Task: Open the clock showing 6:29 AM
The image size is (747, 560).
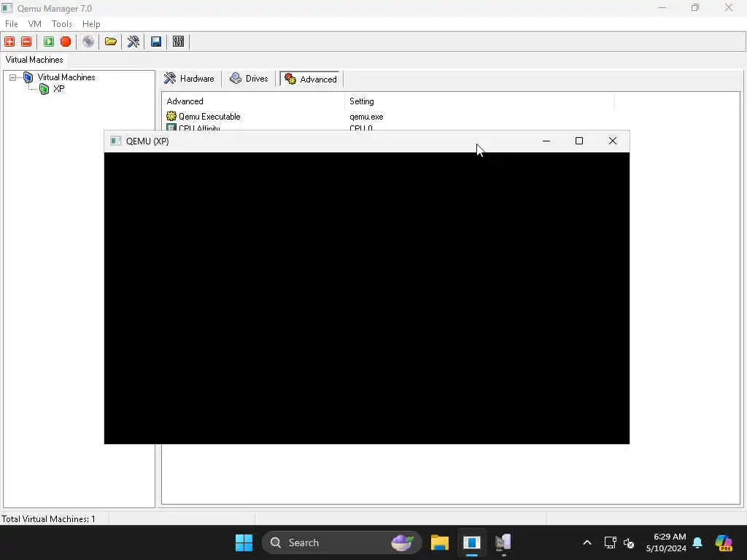Action: coord(666,542)
